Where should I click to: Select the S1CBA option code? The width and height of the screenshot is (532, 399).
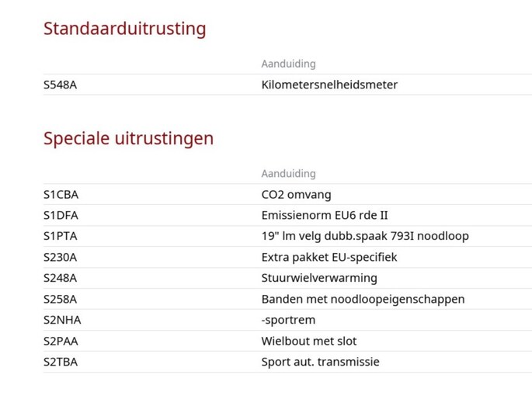(61, 195)
